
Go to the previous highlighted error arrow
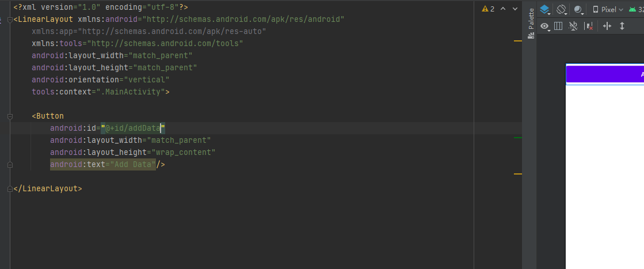[x=503, y=9]
